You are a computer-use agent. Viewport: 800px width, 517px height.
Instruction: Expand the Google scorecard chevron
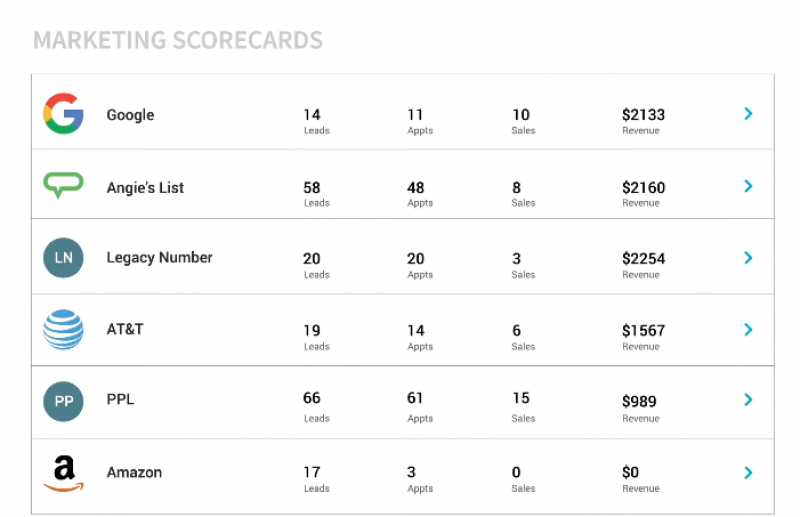point(748,113)
